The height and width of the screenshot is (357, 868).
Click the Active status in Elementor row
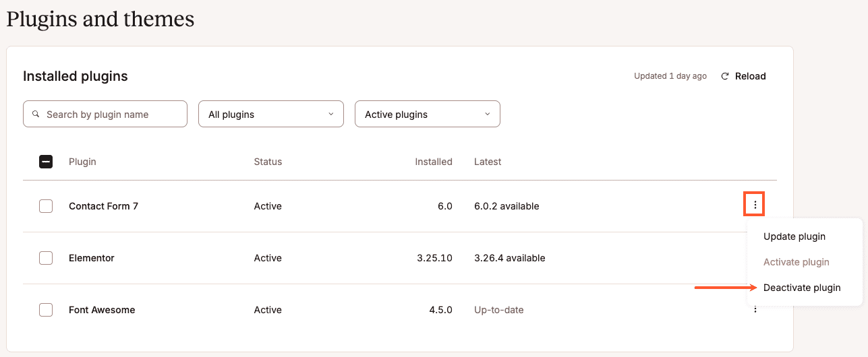tap(268, 258)
